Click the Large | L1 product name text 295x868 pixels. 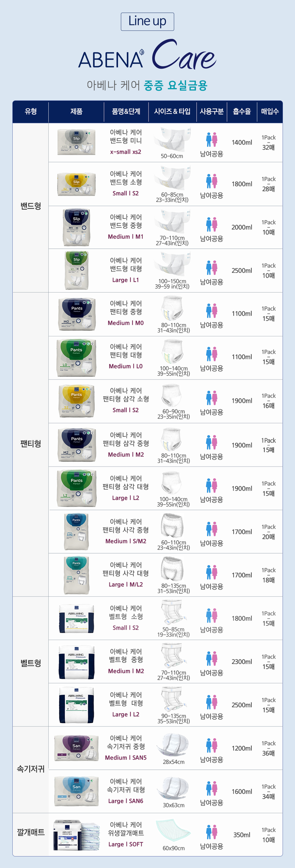pyautogui.click(x=126, y=280)
